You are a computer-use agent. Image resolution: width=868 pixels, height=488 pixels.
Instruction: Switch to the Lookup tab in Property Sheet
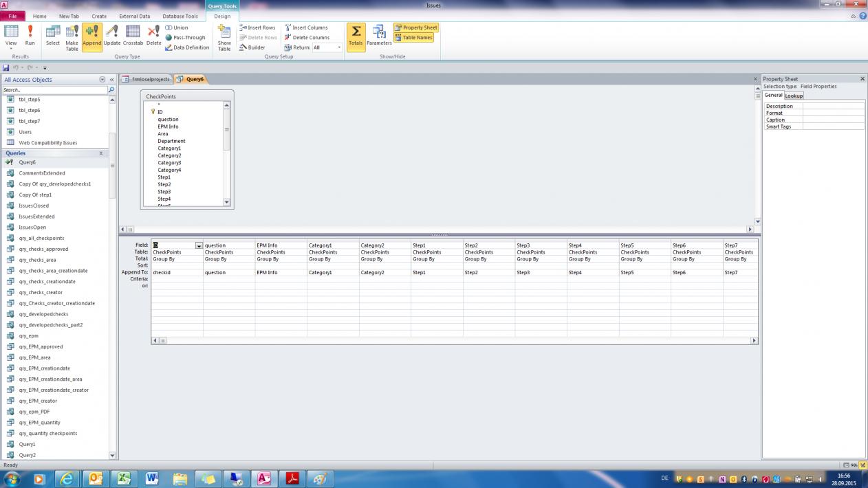click(x=794, y=96)
